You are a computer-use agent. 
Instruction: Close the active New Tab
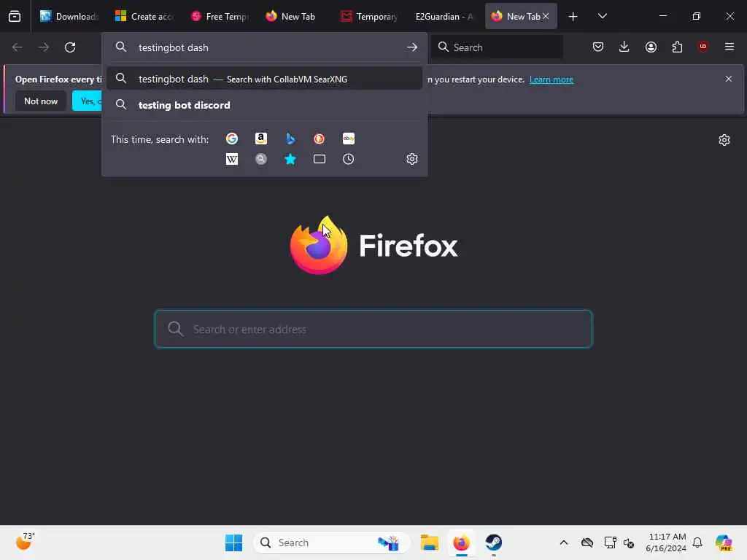point(546,16)
